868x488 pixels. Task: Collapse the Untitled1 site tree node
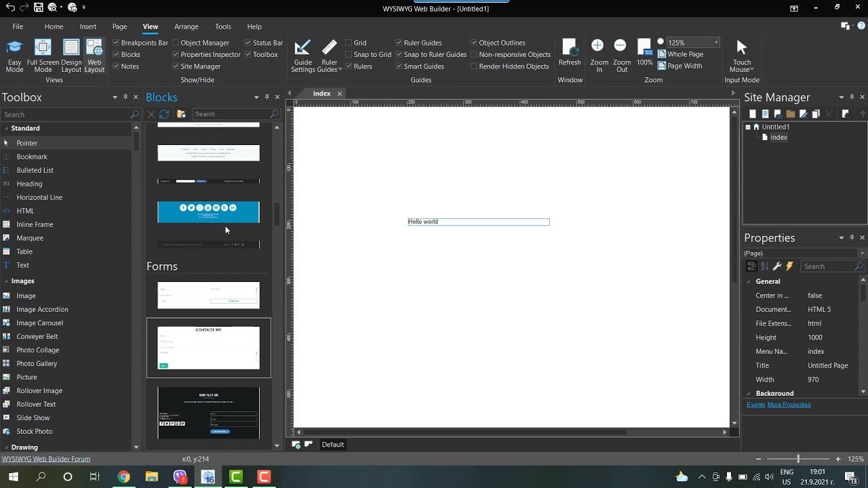coord(748,127)
